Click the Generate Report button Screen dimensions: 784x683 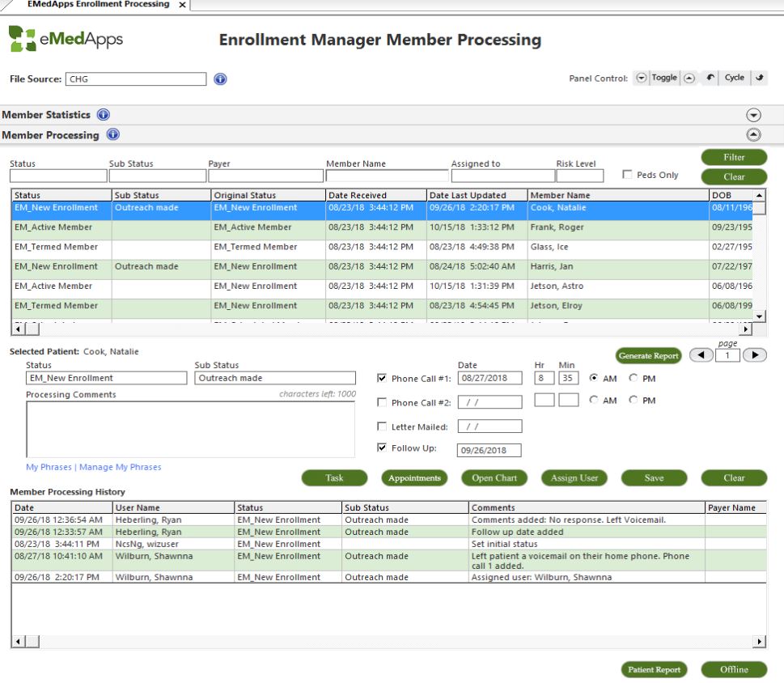649,355
